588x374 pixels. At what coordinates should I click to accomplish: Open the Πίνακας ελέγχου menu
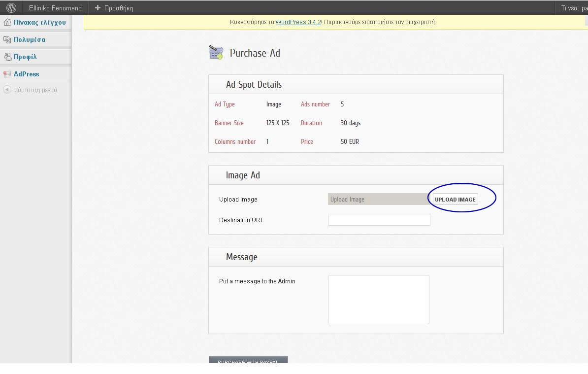pos(39,22)
